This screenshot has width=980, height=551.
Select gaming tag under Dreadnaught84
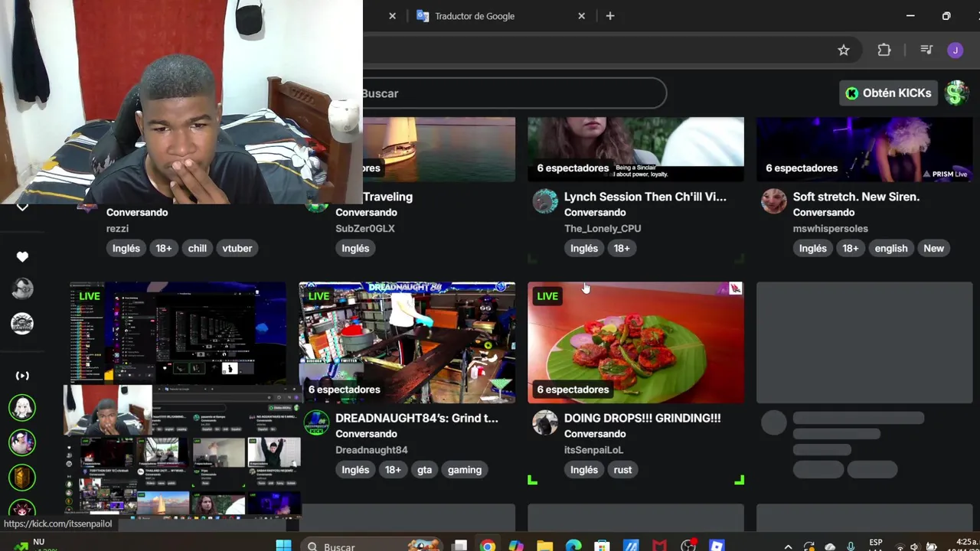tap(465, 470)
